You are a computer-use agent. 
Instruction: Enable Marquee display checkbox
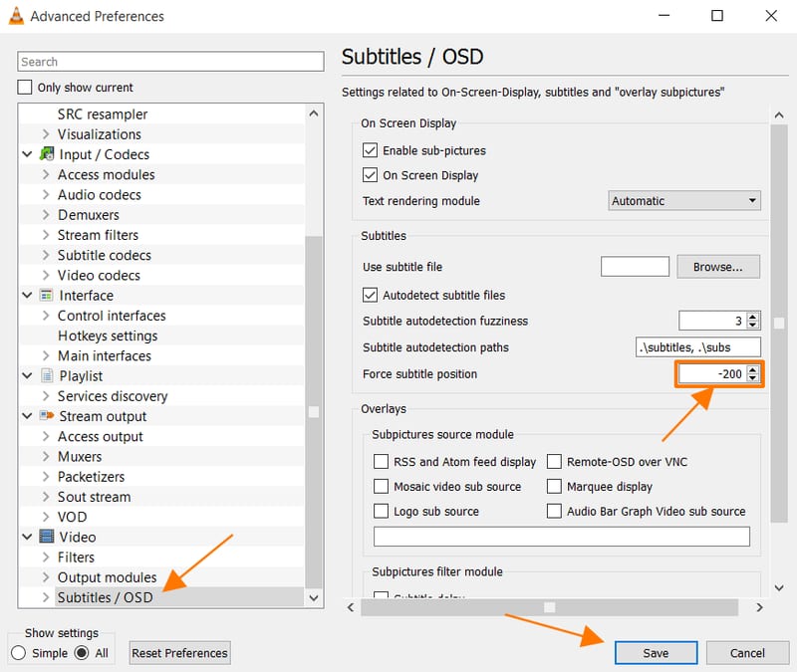point(554,487)
